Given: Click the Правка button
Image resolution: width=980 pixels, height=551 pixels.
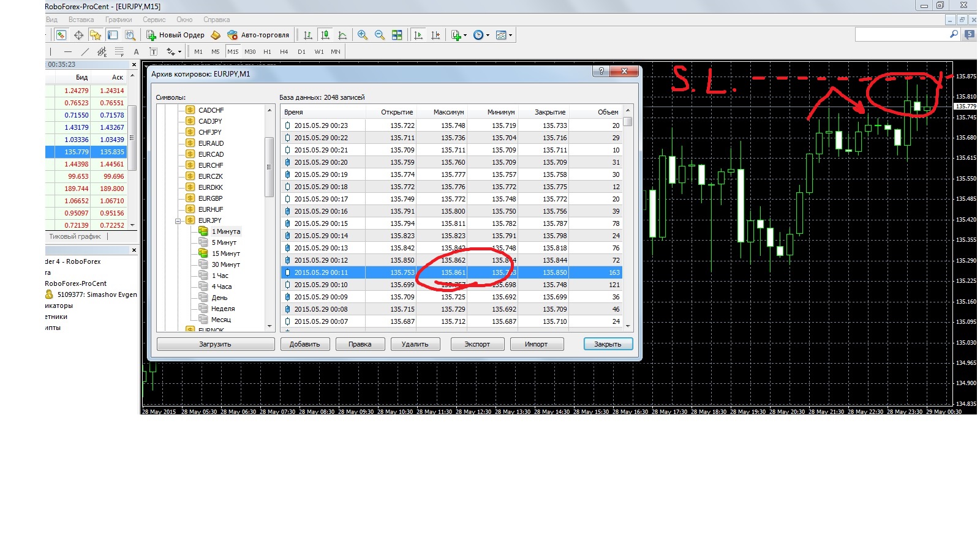Looking at the screenshot, I should pyautogui.click(x=360, y=344).
